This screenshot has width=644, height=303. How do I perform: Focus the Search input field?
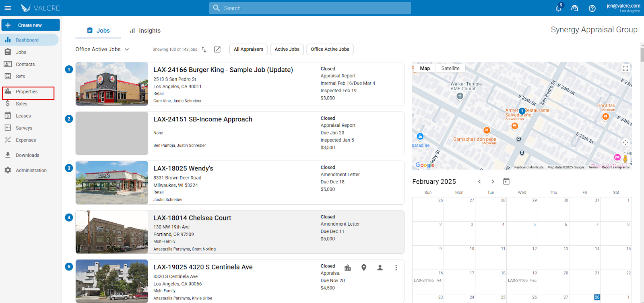coord(310,8)
